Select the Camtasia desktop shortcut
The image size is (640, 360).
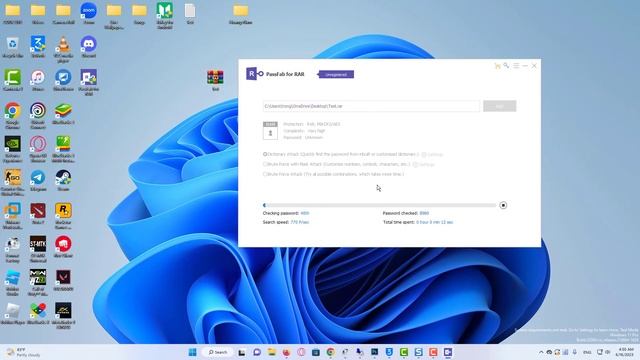click(x=13, y=80)
